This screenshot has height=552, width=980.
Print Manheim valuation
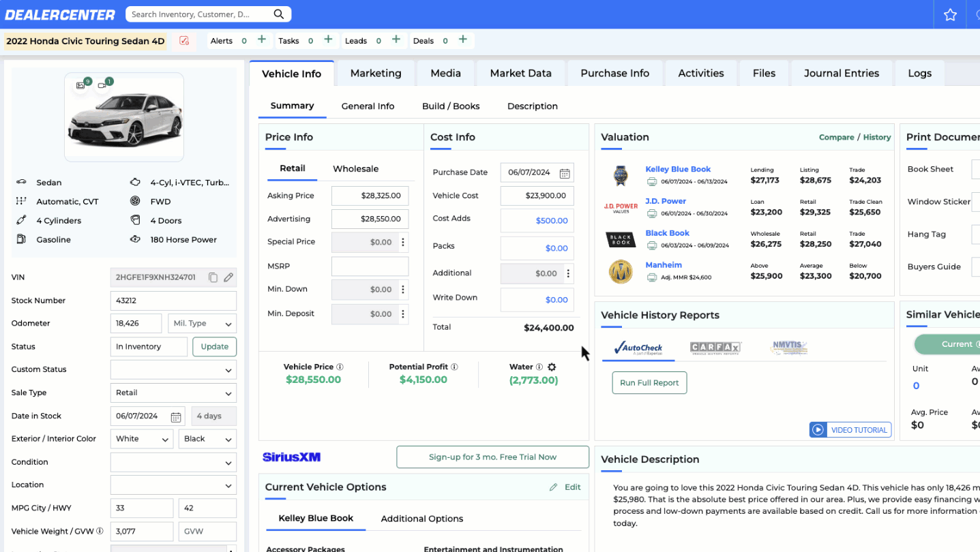click(x=652, y=277)
